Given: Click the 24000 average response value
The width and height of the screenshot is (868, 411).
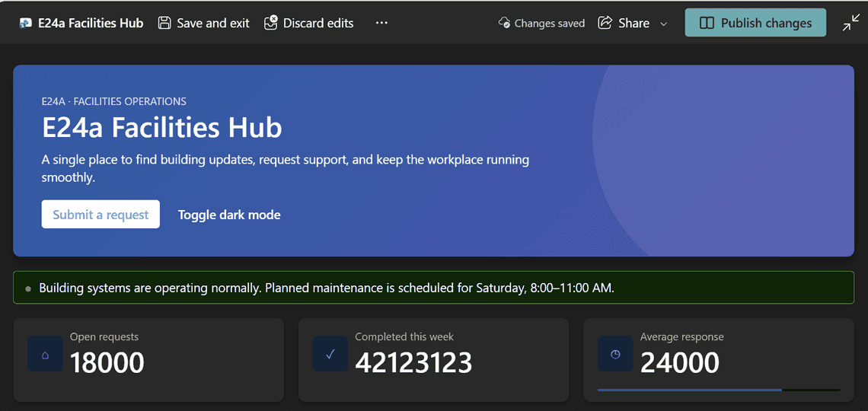Looking at the screenshot, I should click(680, 363).
